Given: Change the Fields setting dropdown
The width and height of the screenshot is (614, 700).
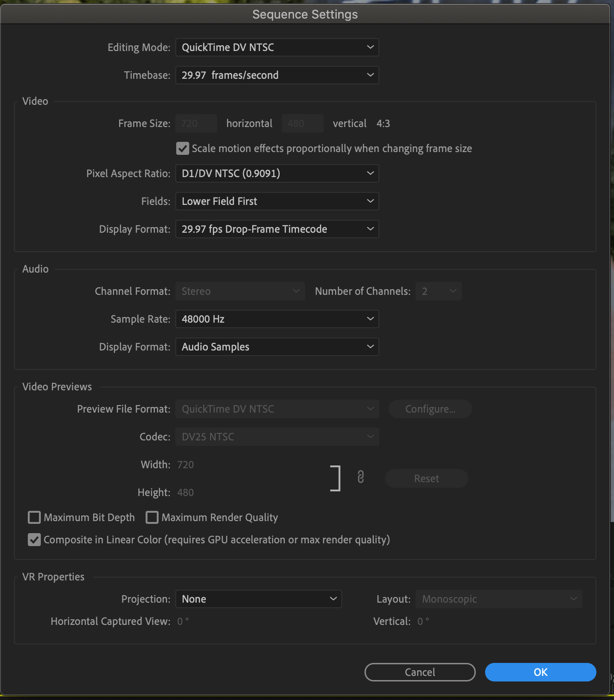Looking at the screenshot, I should click(277, 201).
